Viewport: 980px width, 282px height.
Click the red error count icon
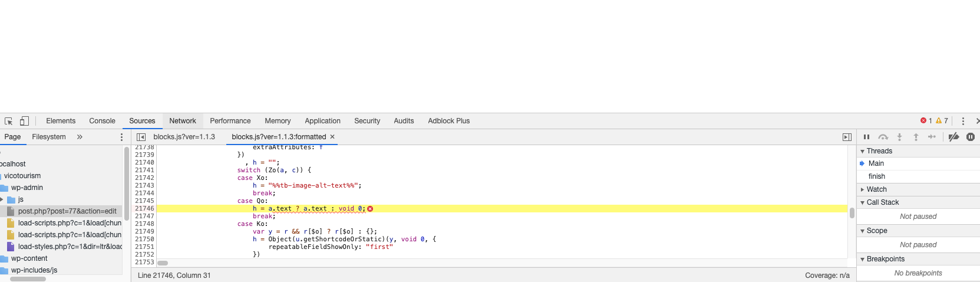(x=923, y=121)
